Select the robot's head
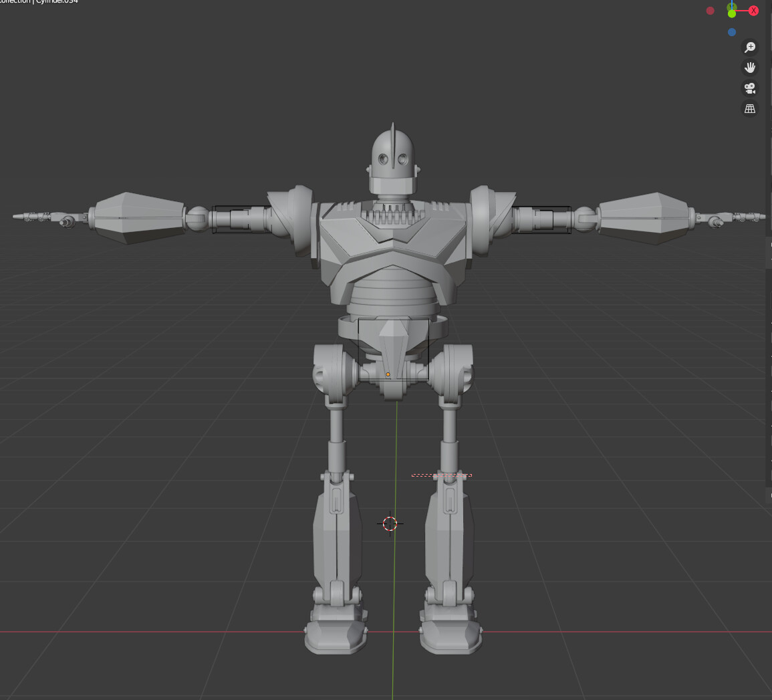The height and width of the screenshot is (700, 772). tap(393, 154)
